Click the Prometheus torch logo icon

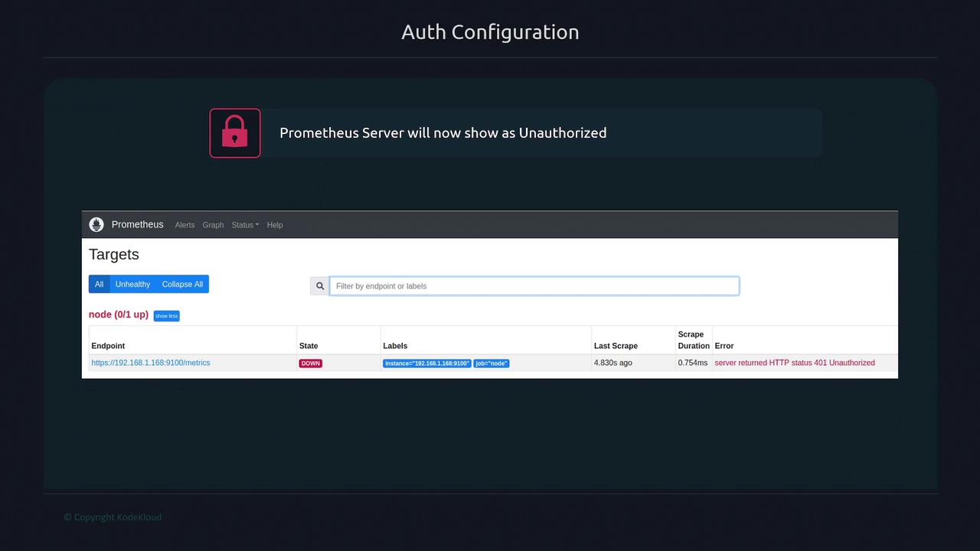pos(96,224)
